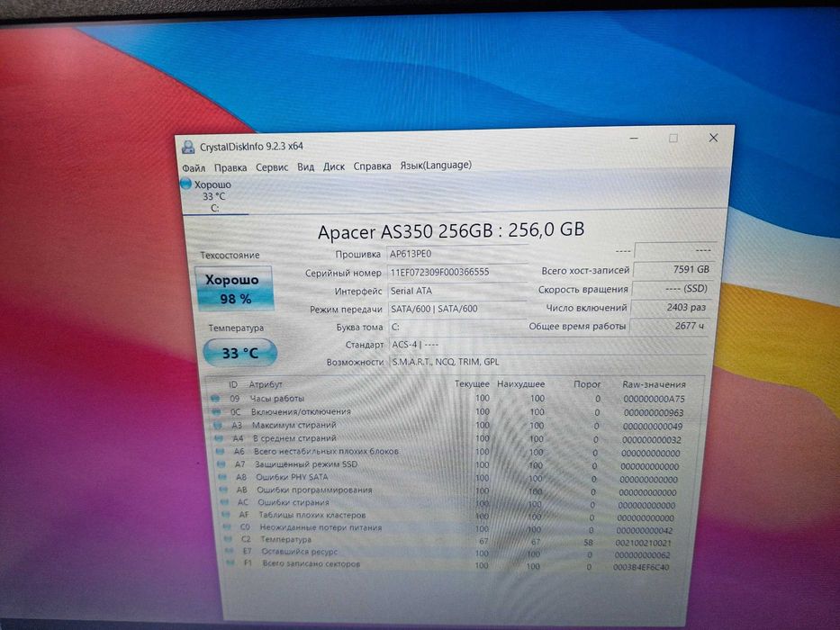Open the Справка menu
840x630 pixels.
point(372,166)
